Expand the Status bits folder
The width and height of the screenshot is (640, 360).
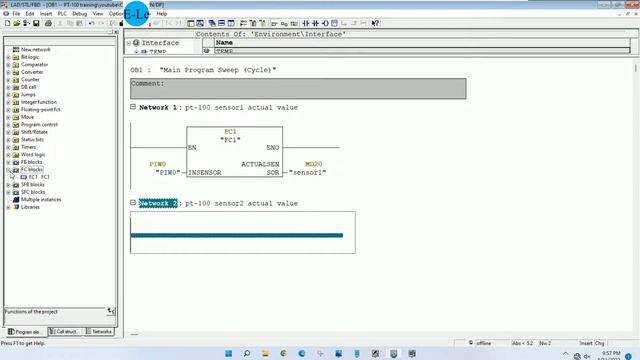click(x=8, y=140)
